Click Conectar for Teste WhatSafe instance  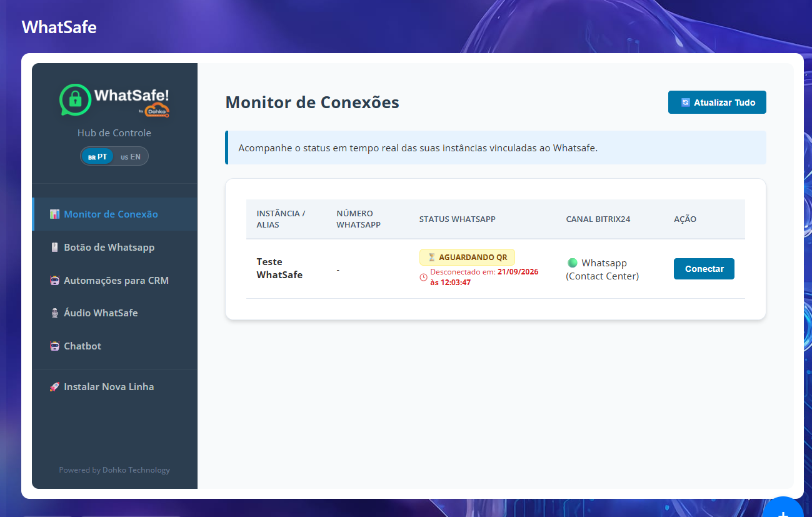pos(704,269)
